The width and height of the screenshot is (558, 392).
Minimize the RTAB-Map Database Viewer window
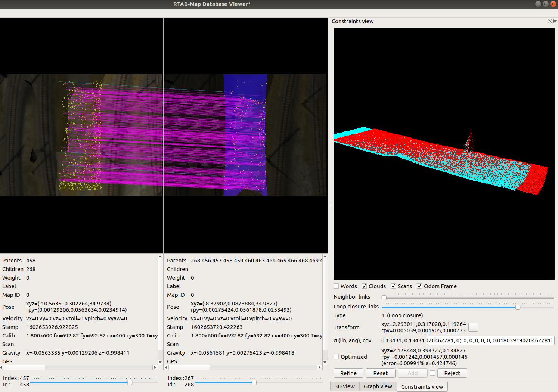[538, 4]
